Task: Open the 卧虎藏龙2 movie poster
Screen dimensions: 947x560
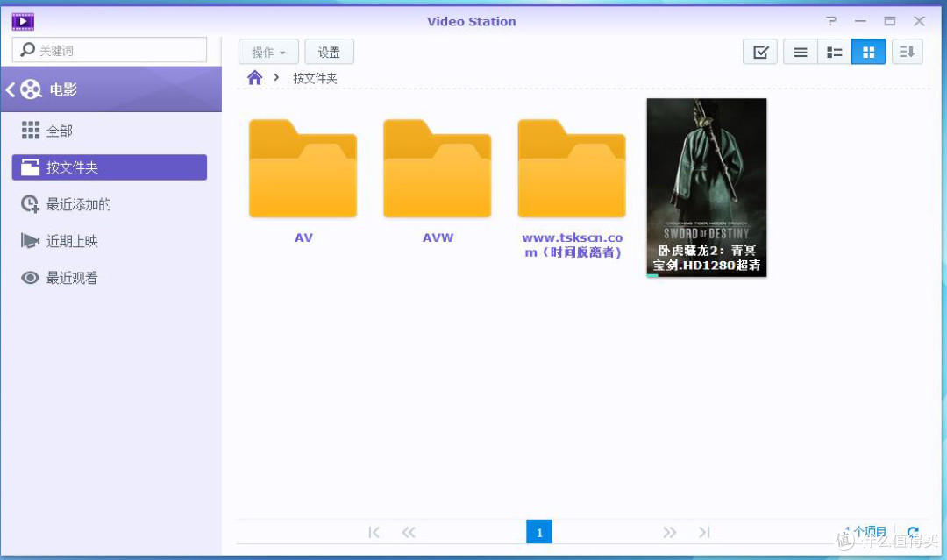Action: [x=707, y=187]
